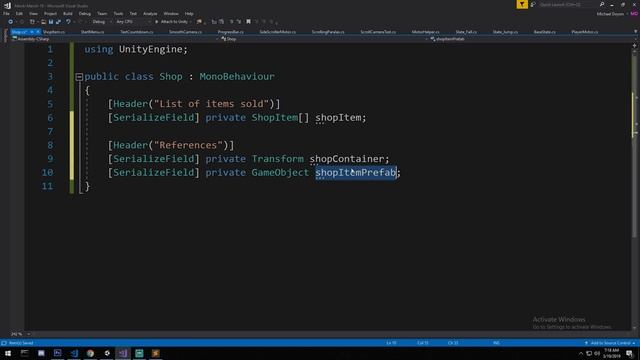Open the Build menu
Viewport: 640px width, 360px height.
click(68, 13)
